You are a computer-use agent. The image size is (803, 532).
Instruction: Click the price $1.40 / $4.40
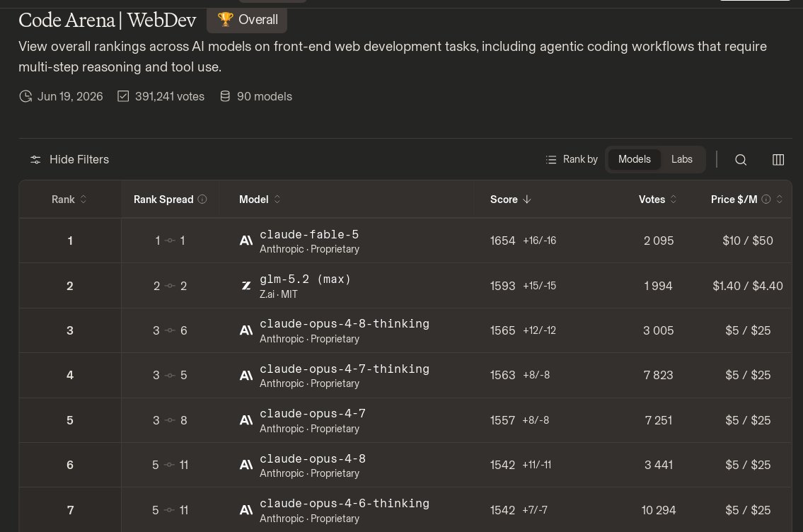[748, 286]
